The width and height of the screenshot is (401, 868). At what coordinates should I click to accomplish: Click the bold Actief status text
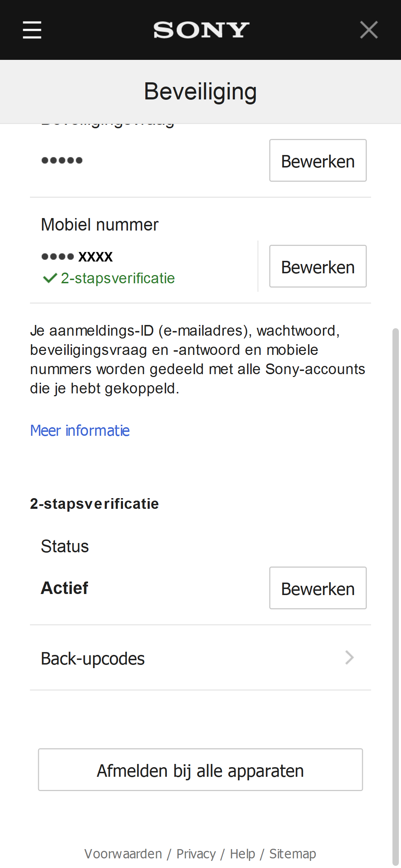click(65, 588)
